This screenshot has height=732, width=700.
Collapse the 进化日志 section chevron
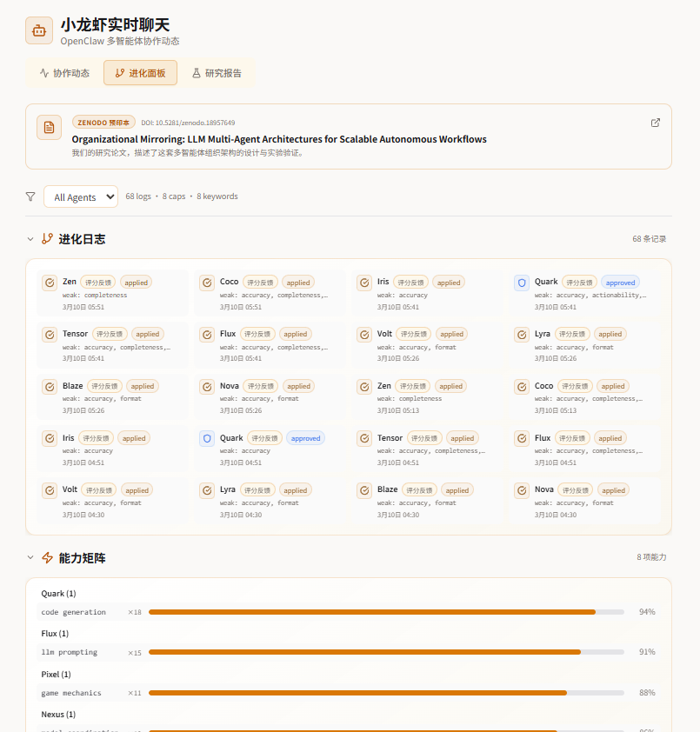point(30,239)
